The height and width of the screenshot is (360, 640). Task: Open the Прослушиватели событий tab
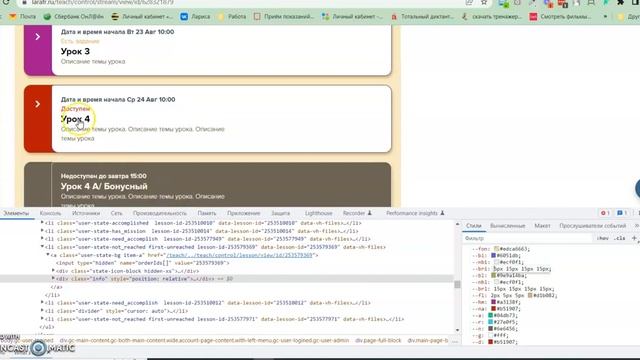(593, 226)
